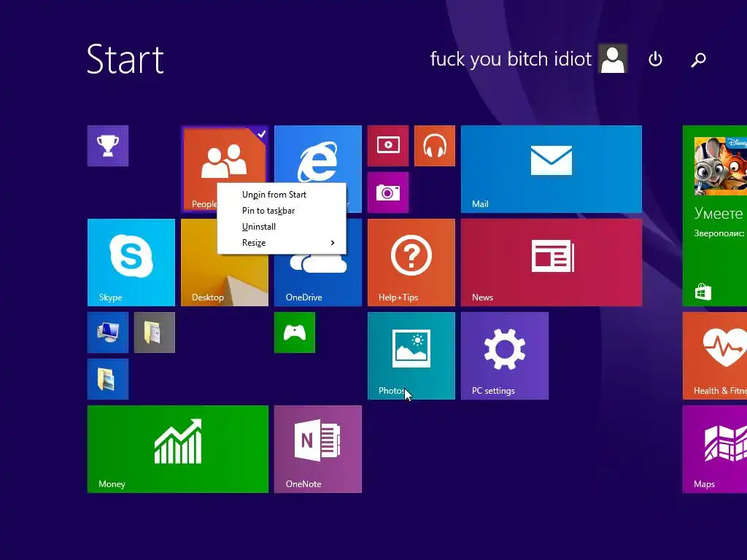Open the Health & Fitness tile
747x560 pixels.
point(715,356)
